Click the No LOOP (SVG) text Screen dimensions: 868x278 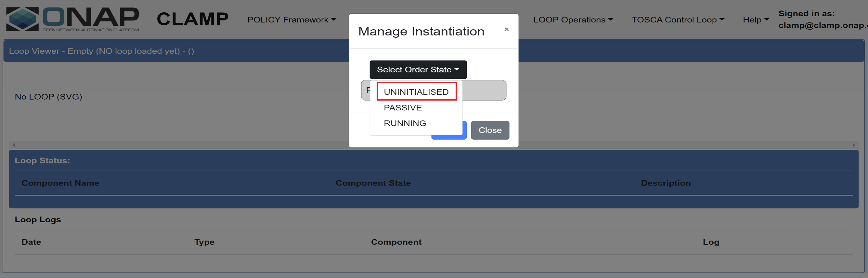[48, 97]
